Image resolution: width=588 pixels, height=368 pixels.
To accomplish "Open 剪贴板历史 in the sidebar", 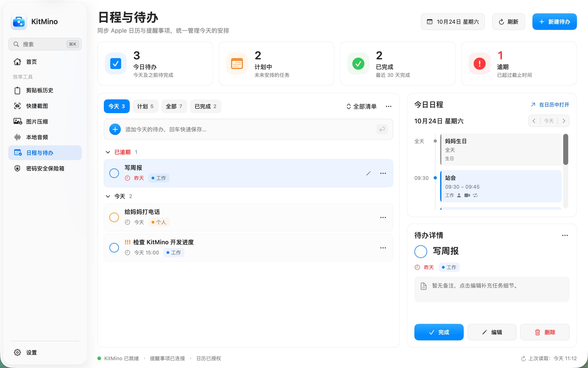I will click(45, 90).
